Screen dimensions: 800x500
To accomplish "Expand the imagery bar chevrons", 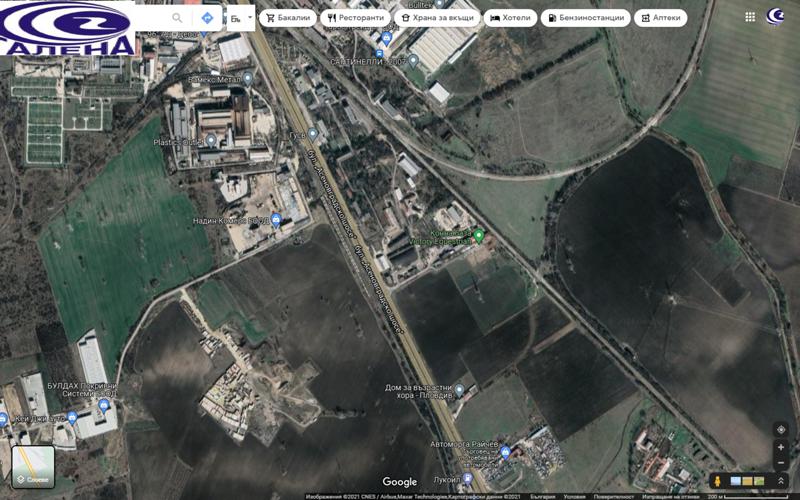I will [781, 481].
